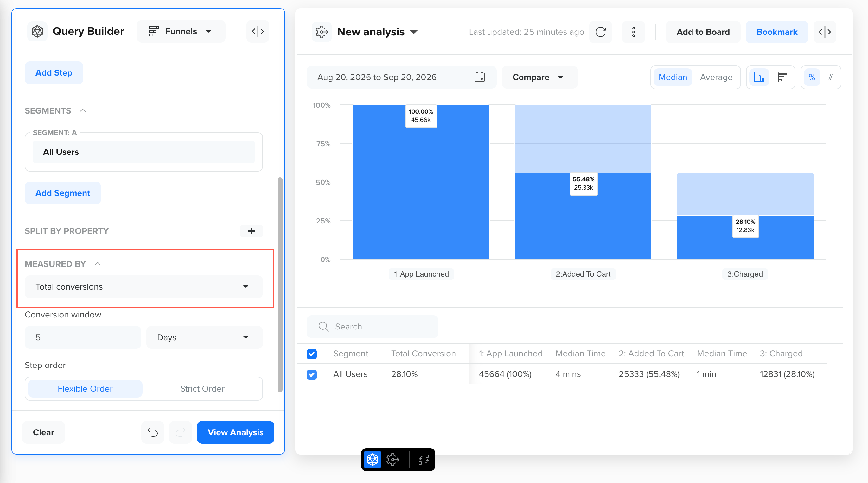Click the flow icon in the bottom floating toolbar

point(424,460)
